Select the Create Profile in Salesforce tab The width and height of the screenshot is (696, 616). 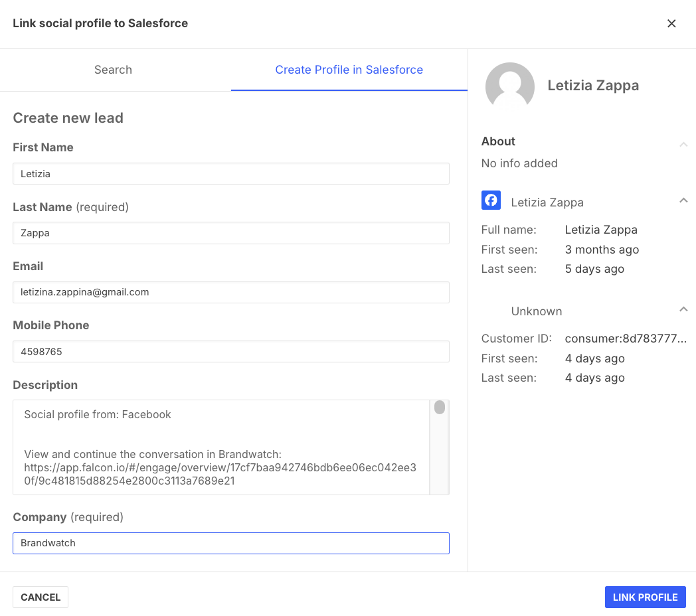click(349, 70)
